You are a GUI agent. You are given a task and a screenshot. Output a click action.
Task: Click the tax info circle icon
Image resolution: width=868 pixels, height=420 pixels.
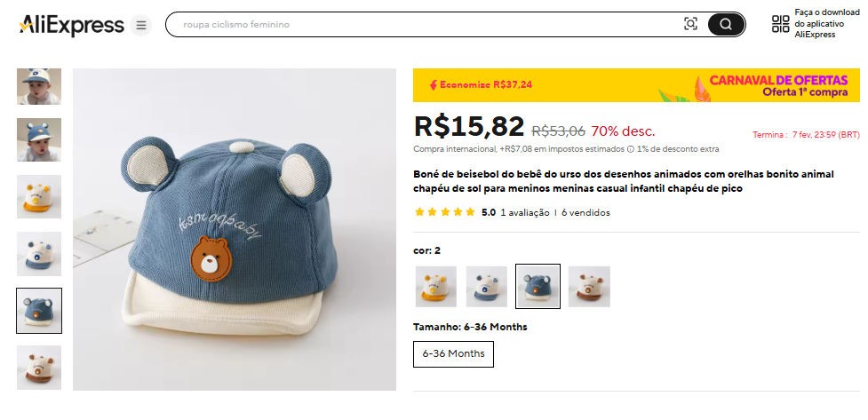pos(631,149)
